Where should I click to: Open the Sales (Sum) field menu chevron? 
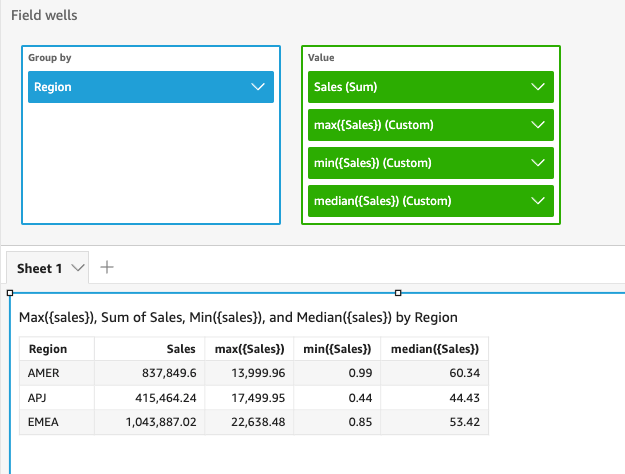click(x=538, y=87)
